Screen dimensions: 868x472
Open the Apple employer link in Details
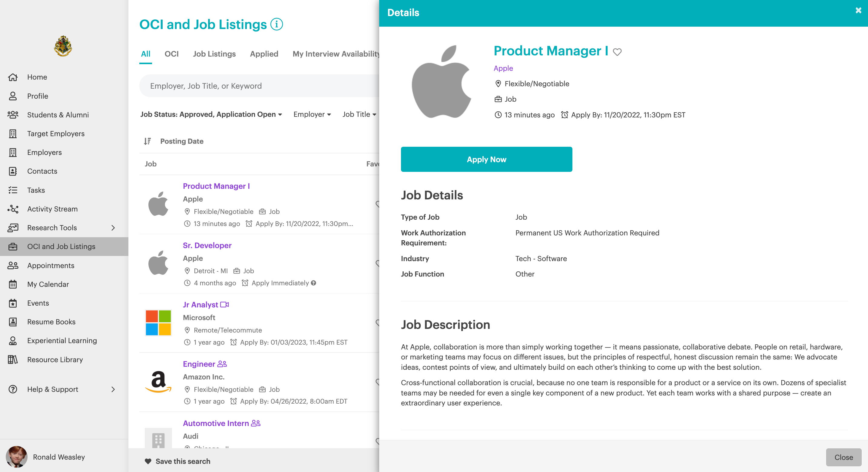(503, 68)
